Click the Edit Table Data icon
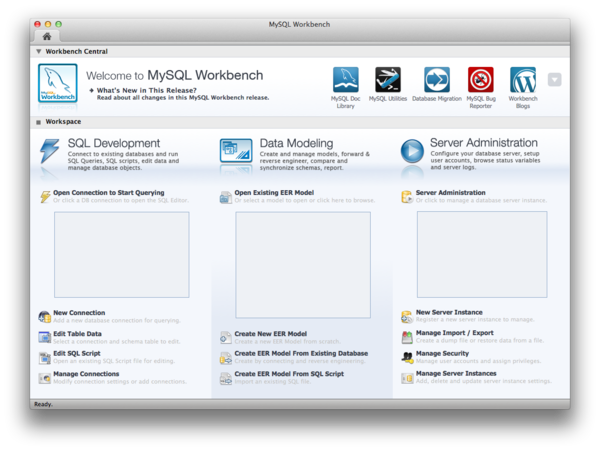 point(44,337)
